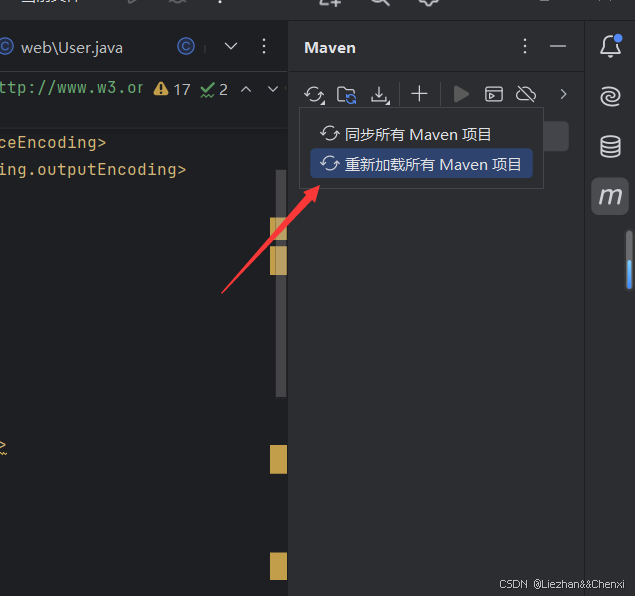Click download sources and documentation icon
Image resolution: width=635 pixels, height=596 pixels.
tap(380, 95)
